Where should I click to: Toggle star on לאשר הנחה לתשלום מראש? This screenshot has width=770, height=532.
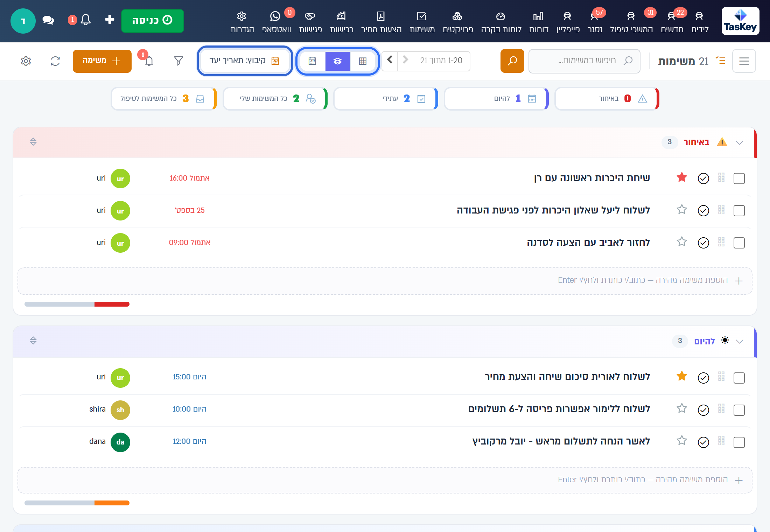coord(682,441)
